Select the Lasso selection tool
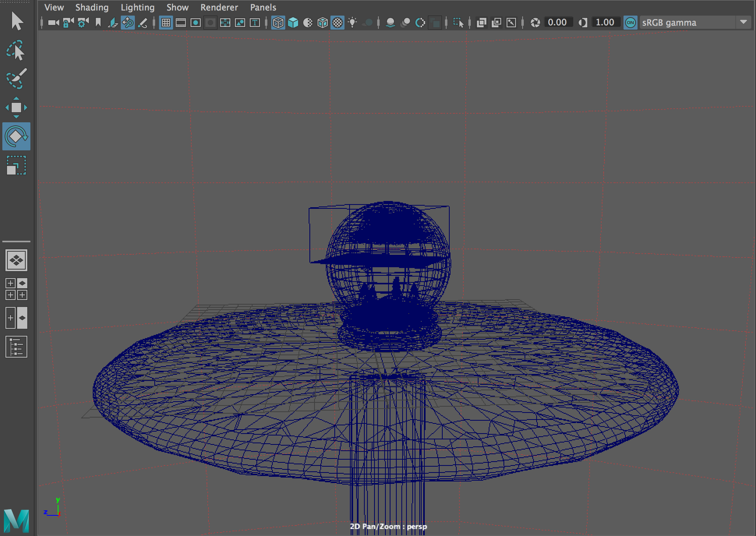The width and height of the screenshot is (756, 536). 16,50
